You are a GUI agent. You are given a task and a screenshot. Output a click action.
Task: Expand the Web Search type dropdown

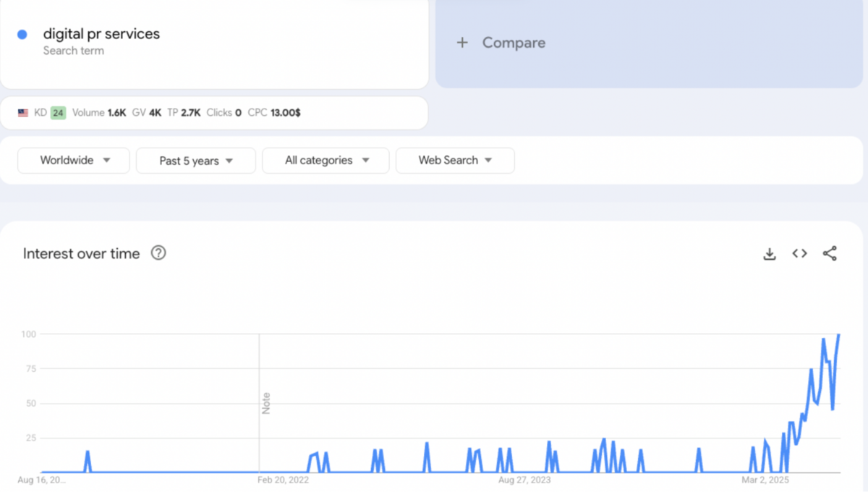point(455,161)
